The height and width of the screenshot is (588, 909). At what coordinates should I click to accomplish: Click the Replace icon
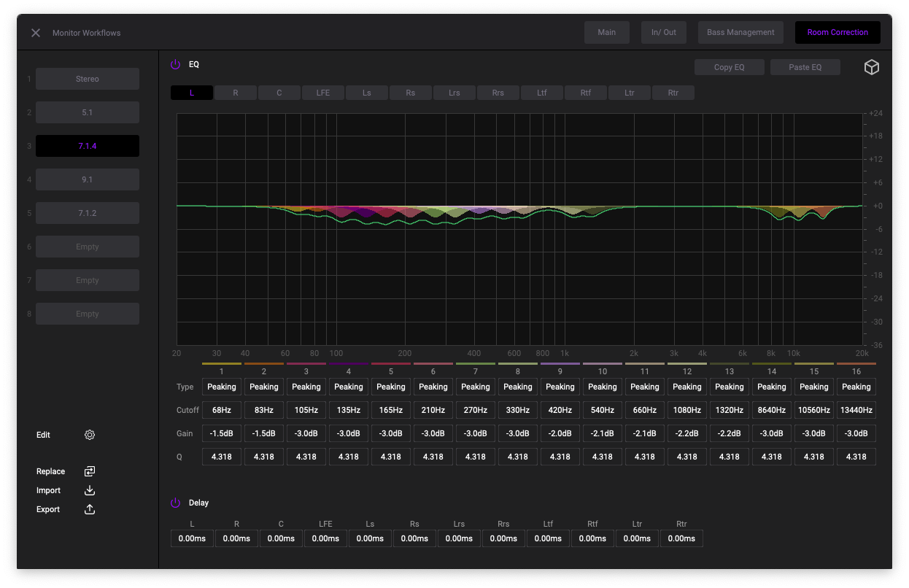pyautogui.click(x=90, y=471)
